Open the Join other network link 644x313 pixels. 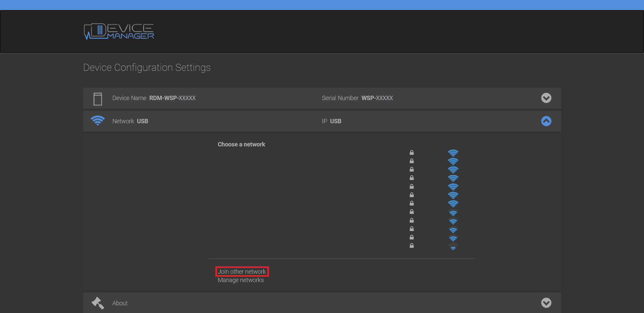[x=242, y=271]
